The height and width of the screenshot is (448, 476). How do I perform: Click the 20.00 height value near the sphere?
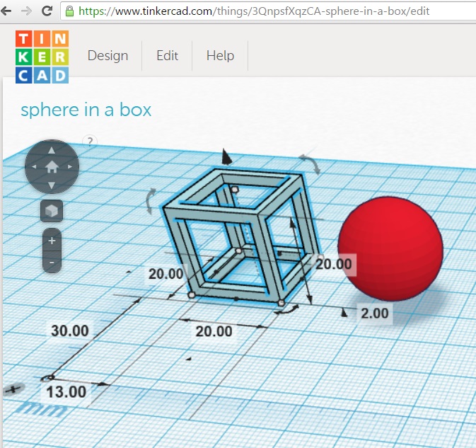[x=334, y=264]
